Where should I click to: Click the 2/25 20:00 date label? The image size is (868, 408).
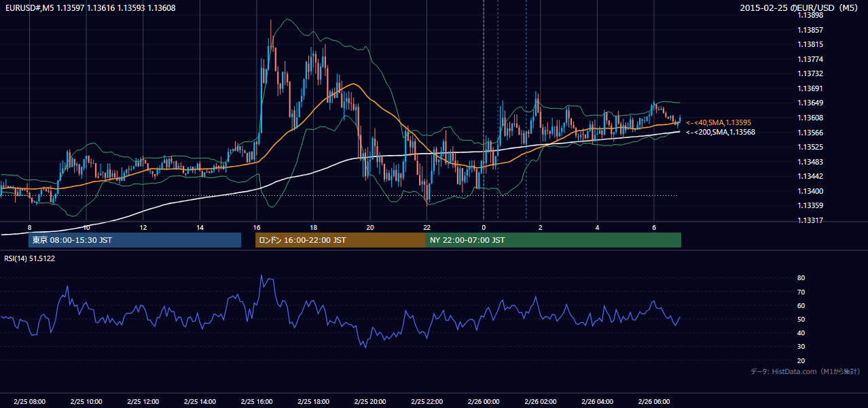coord(370,402)
